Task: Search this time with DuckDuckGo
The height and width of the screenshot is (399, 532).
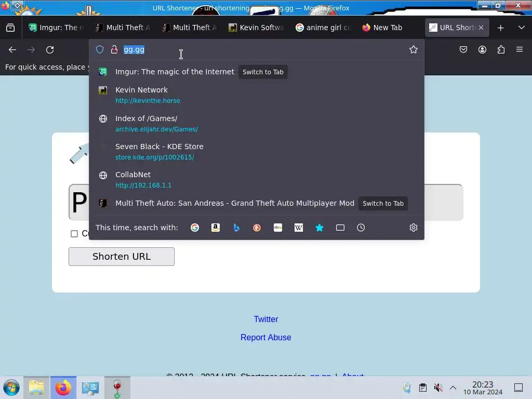Action: click(x=257, y=228)
